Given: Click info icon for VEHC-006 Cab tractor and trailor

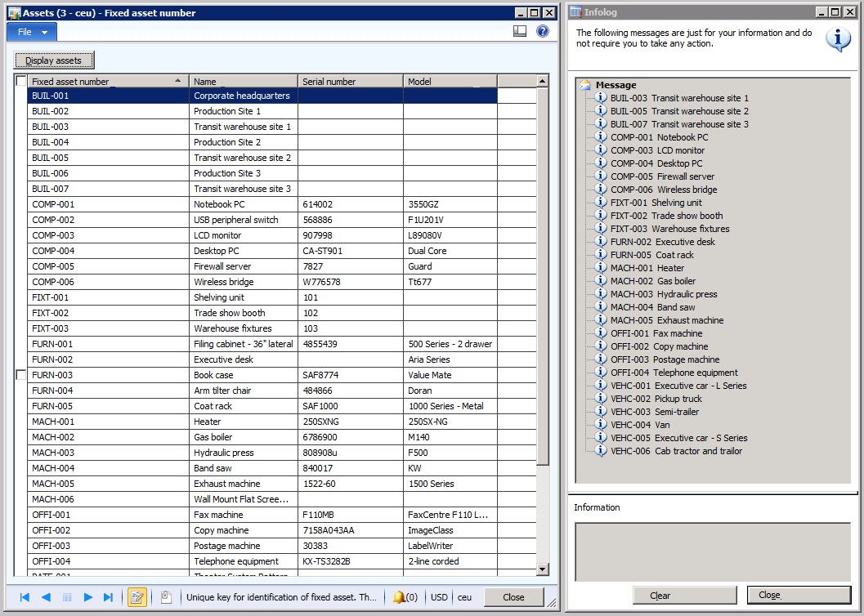Looking at the screenshot, I should tap(601, 451).
